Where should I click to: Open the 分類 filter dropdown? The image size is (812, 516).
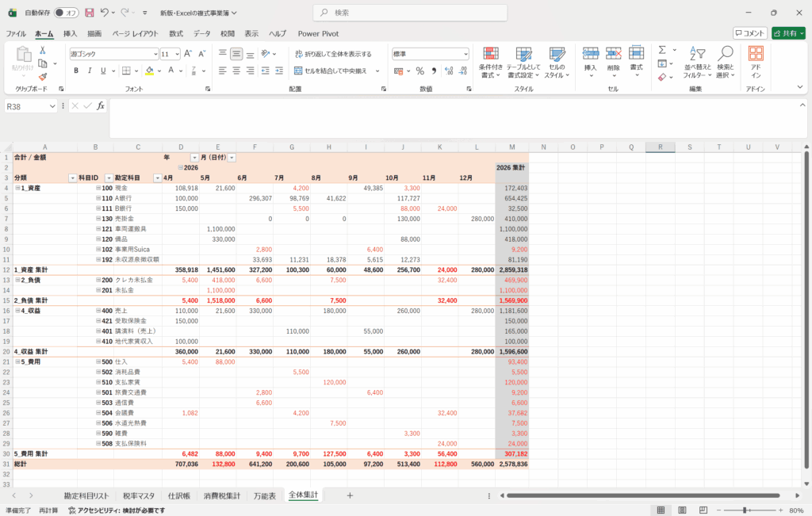72,178
